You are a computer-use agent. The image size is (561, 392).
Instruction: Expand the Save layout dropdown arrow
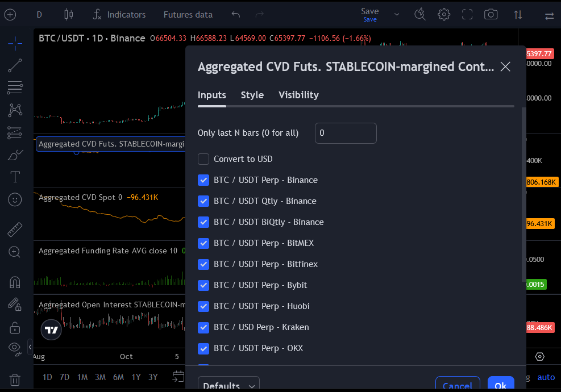pos(396,15)
